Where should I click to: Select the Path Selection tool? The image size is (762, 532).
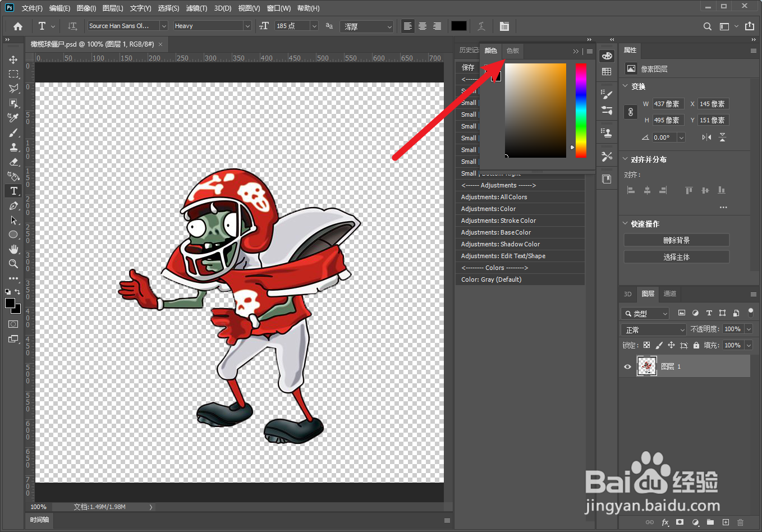coord(13,221)
